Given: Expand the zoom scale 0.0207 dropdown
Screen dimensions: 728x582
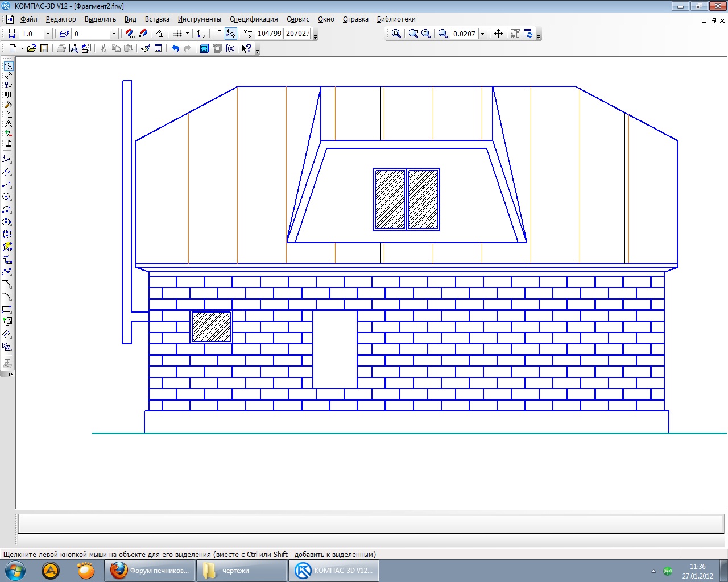Looking at the screenshot, I should [483, 34].
